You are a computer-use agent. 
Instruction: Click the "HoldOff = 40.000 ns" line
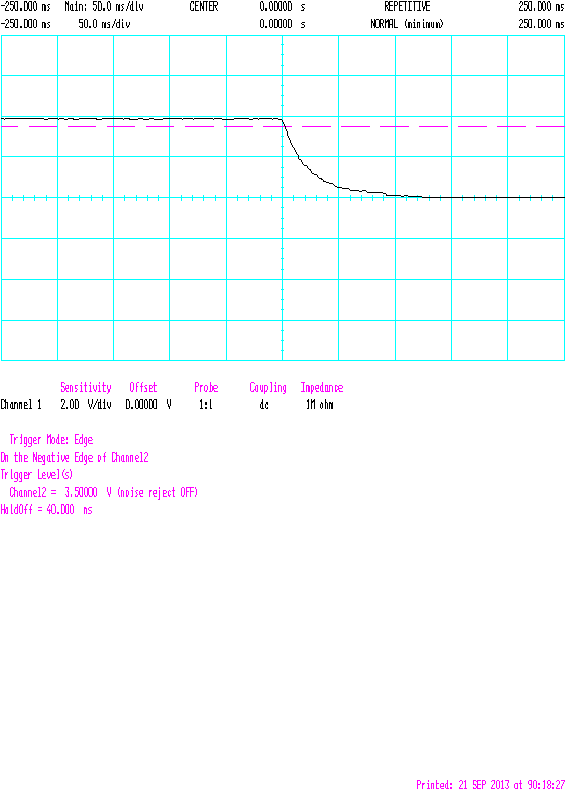click(x=46, y=509)
